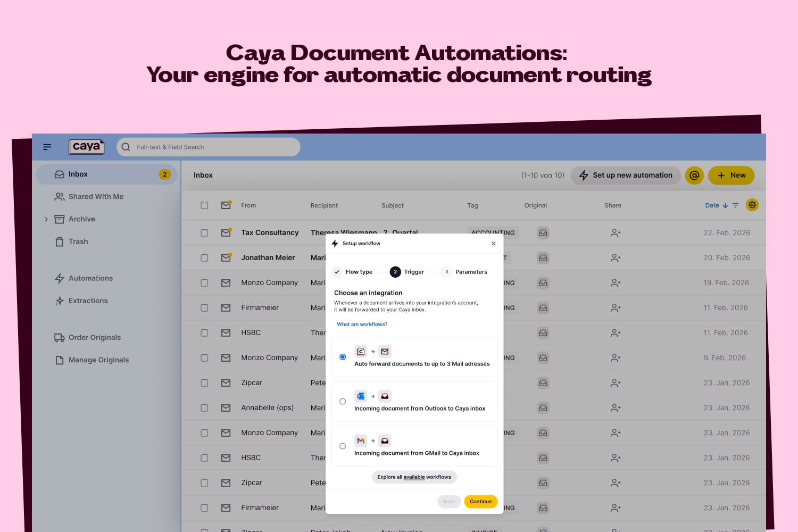Image resolution: width=798 pixels, height=532 pixels.
Task: Open original icon in Tax Consultancy row
Action: pyautogui.click(x=543, y=233)
